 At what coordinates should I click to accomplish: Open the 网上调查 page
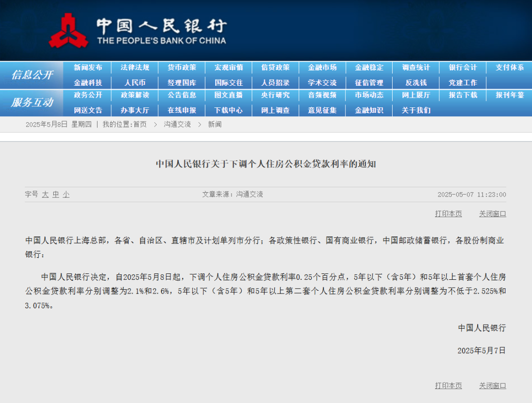pyautogui.click(x=275, y=110)
